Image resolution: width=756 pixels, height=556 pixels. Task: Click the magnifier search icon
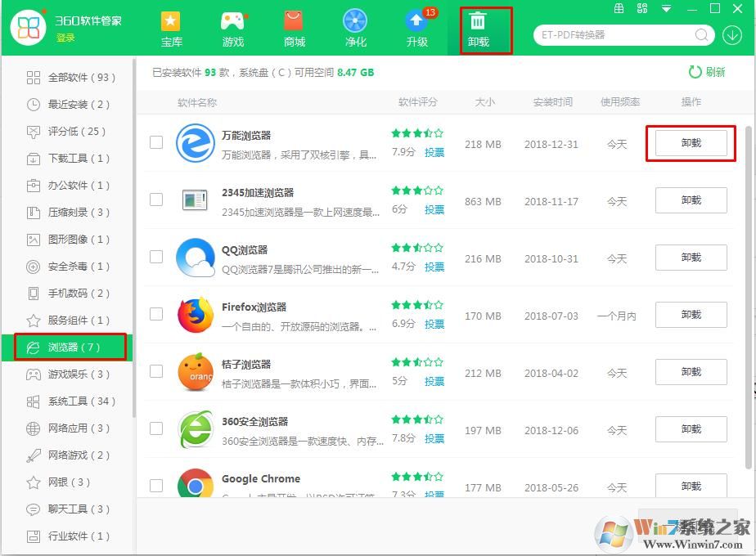pyautogui.click(x=702, y=35)
